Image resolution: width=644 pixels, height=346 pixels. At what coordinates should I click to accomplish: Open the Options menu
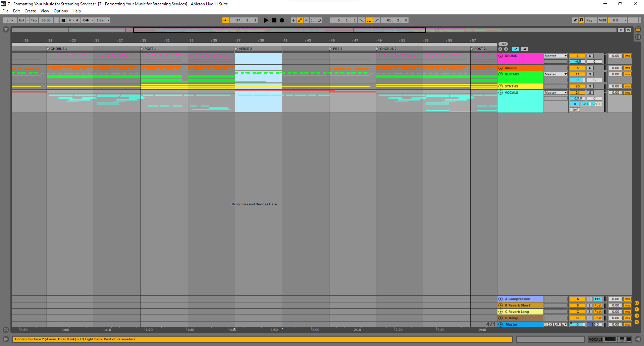(x=61, y=11)
